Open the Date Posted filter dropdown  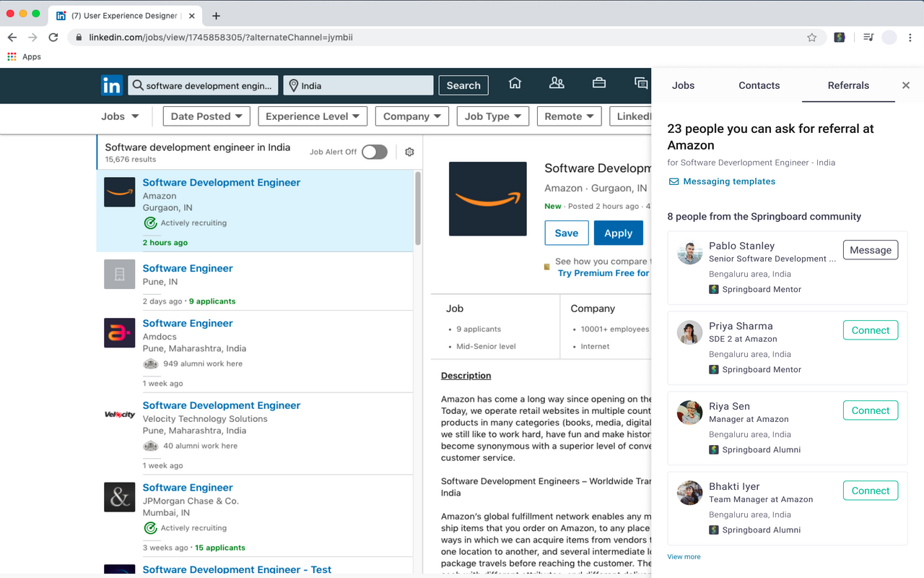tap(206, 116)
